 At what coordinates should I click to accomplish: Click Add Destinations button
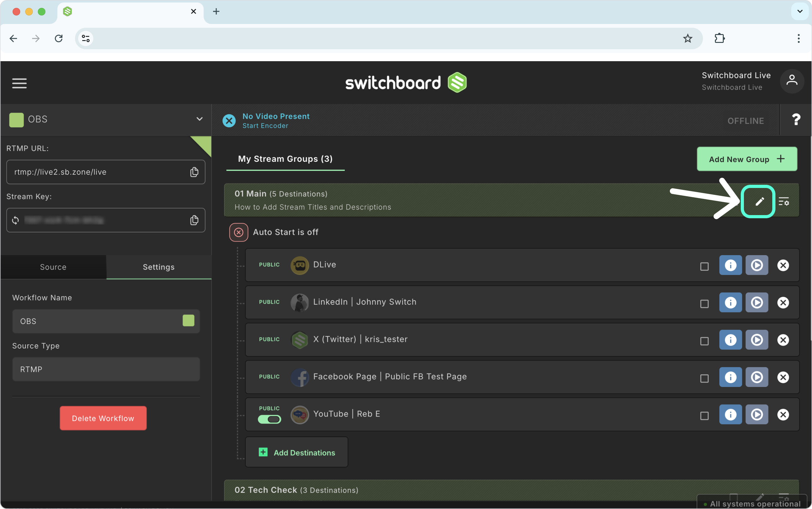tap(297, 452)
